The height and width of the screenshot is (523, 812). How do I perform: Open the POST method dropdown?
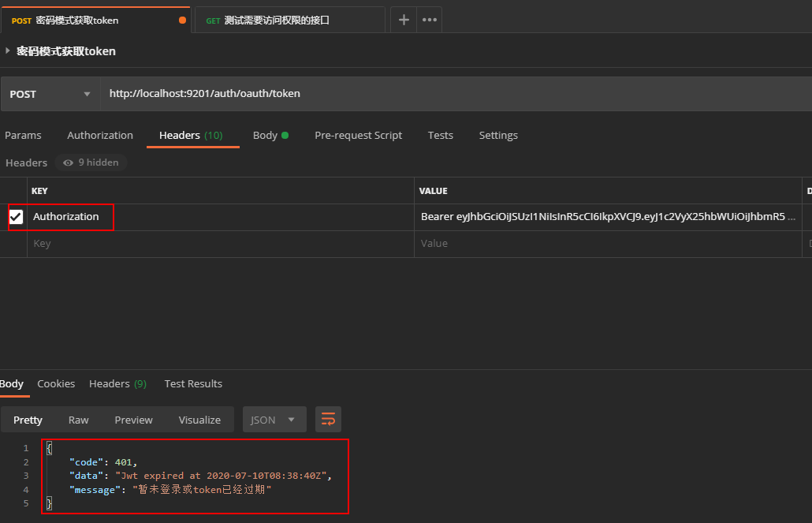(x=50, y=94)
